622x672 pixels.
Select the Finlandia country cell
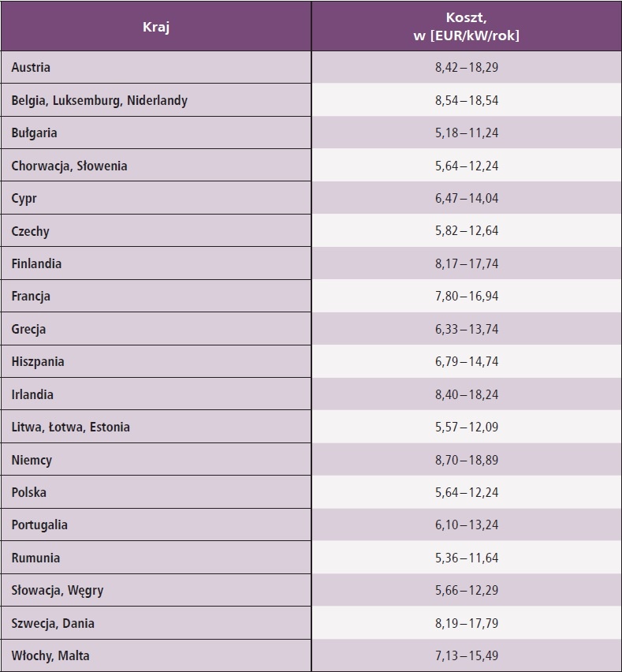(156, 263)
